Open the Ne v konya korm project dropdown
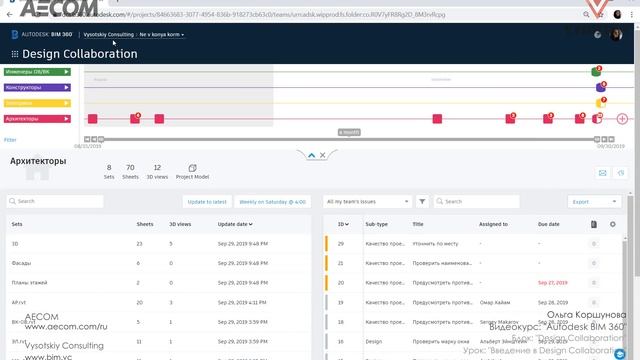640x360 pixels. pyautogui.click(x=162, y=35)
